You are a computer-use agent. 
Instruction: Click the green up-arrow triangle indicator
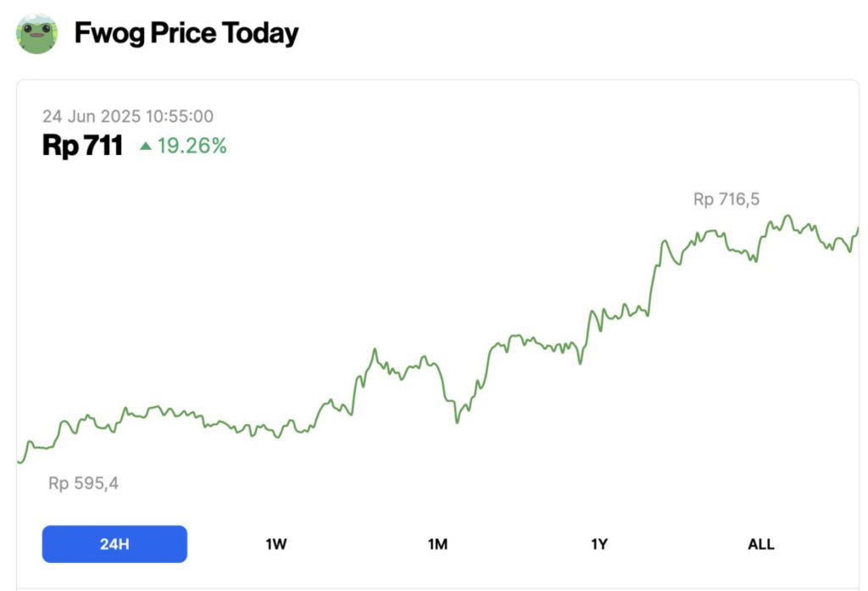146,147
